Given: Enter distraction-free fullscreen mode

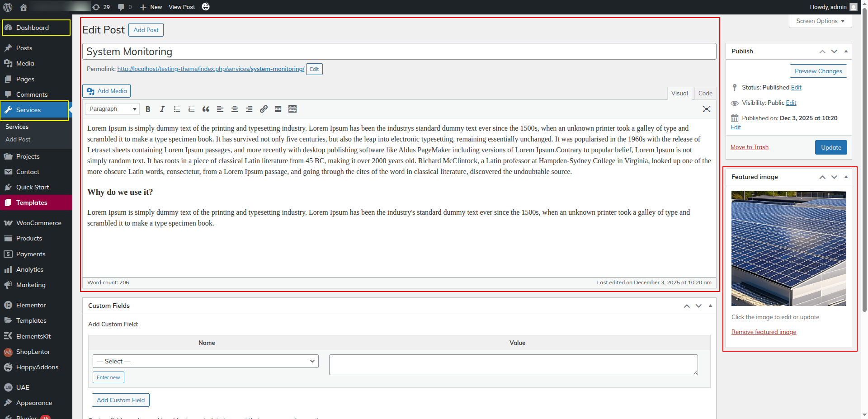Looking at the screenshot, I should [707, 109].
